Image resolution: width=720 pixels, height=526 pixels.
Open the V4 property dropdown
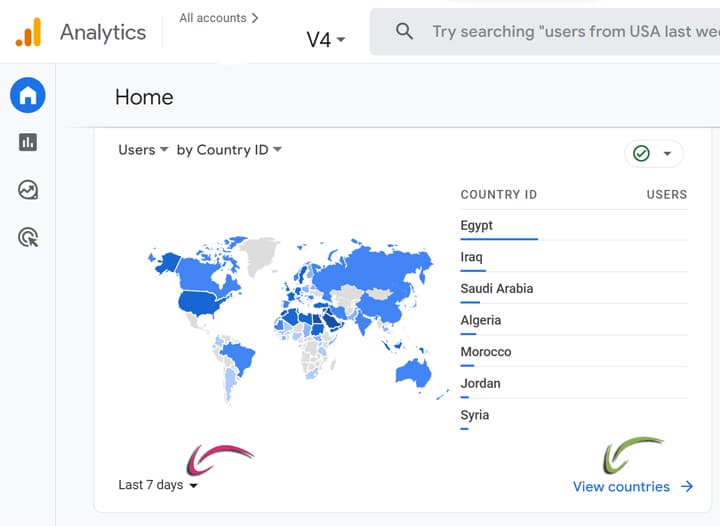point(326,40)
